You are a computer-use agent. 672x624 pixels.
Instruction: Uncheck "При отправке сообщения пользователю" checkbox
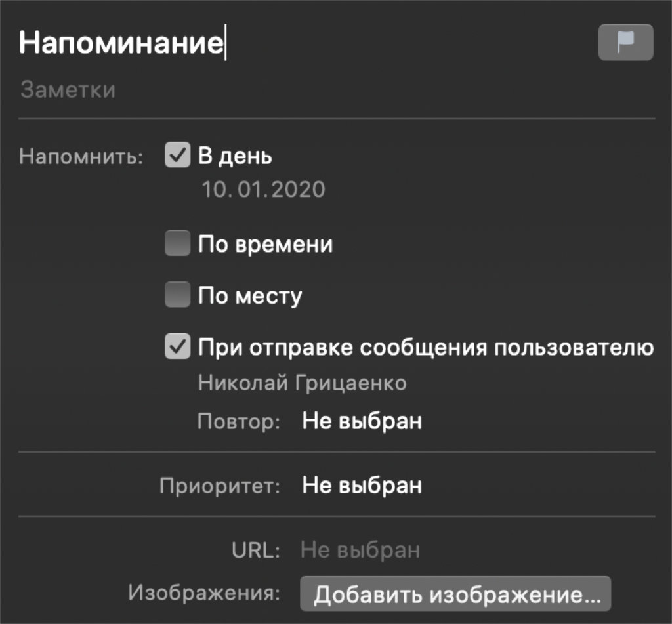pyautogui.click(x=177, y=347)
